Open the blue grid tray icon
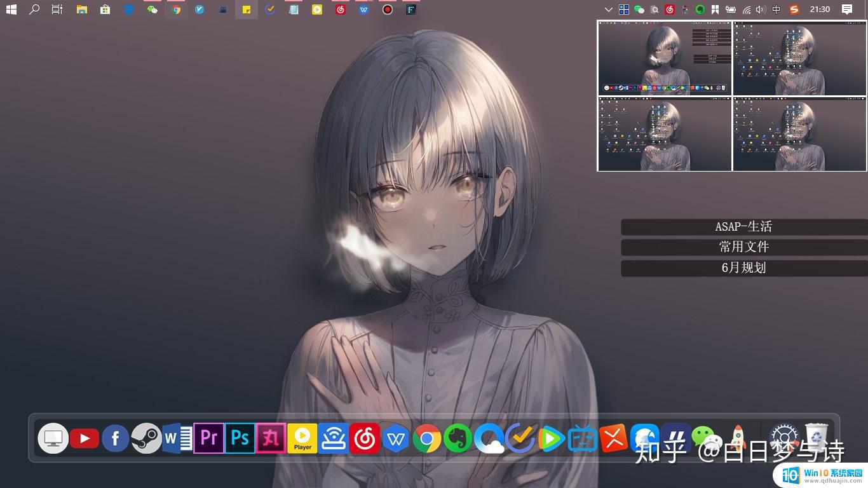This screenshot has width=868, height=488. pos(624,10)
